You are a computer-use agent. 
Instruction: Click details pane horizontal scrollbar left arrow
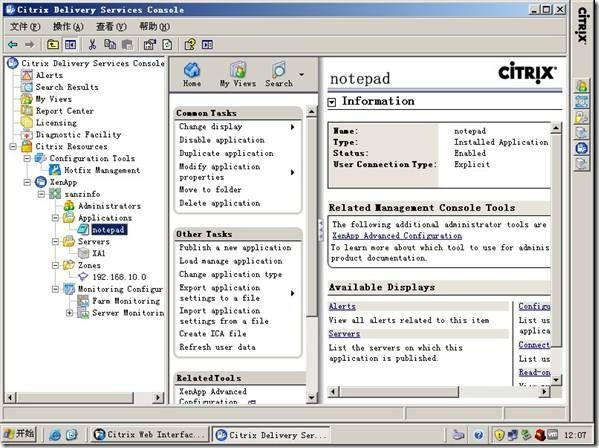(x=333, y=391)
